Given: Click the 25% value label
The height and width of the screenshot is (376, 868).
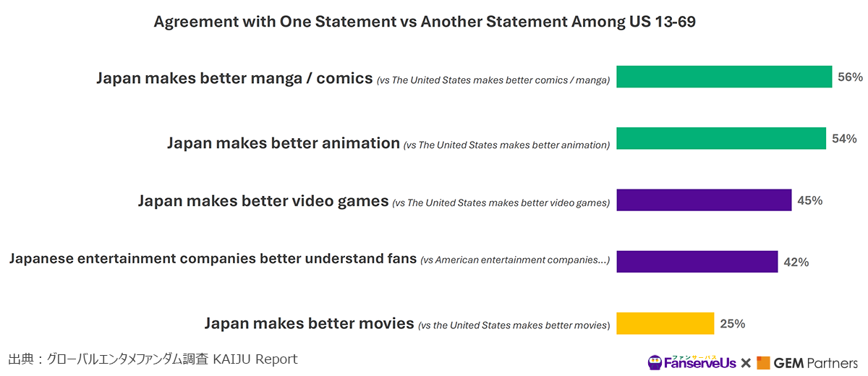Looking at the screenshot, I should click(x=733, y=323).
